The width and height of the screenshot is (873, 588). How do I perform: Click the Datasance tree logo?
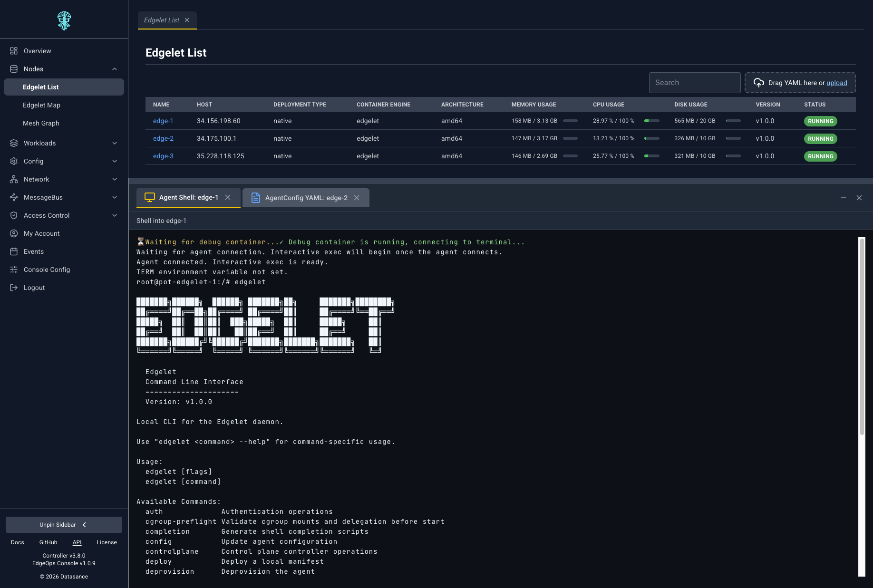tap(64, 20)
